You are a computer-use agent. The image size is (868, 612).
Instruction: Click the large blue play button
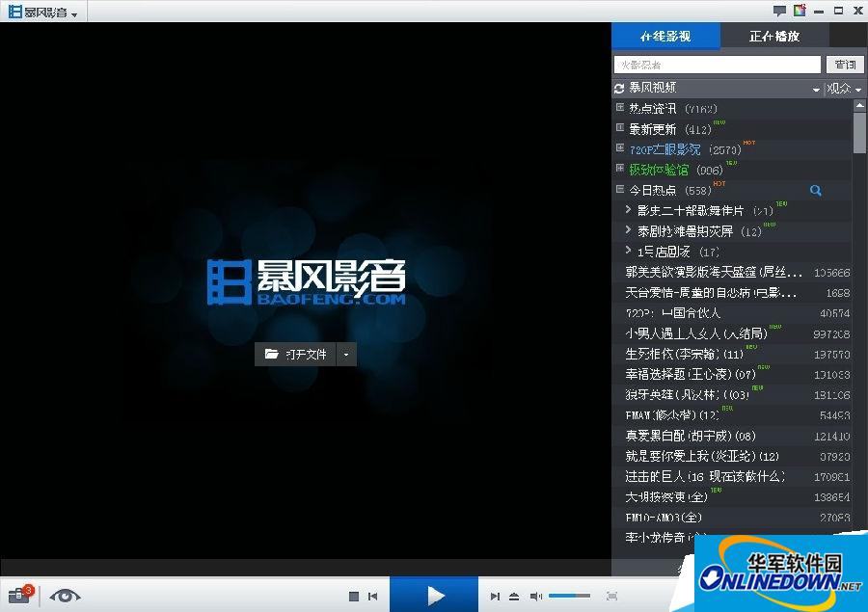tap(434, 595)
